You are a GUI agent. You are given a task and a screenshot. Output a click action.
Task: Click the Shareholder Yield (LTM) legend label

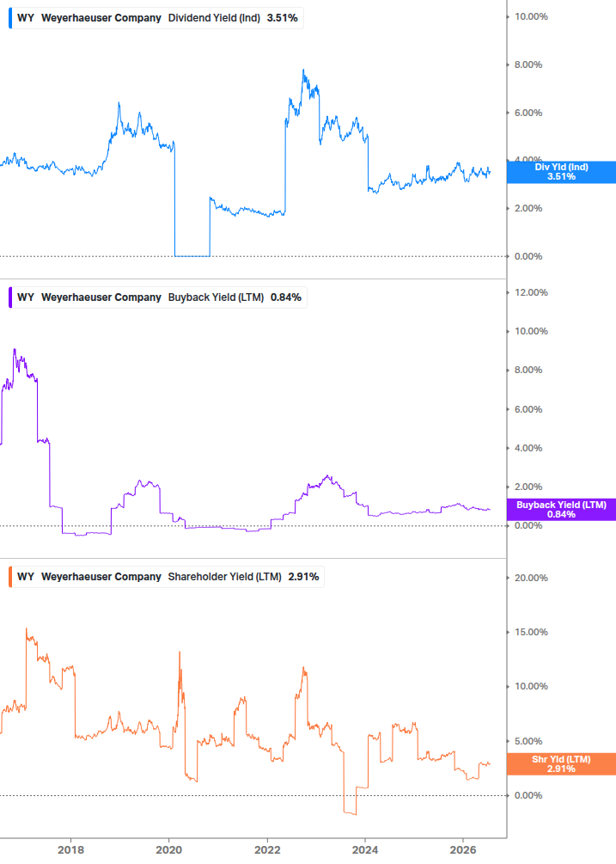click(x=224, y=576)
